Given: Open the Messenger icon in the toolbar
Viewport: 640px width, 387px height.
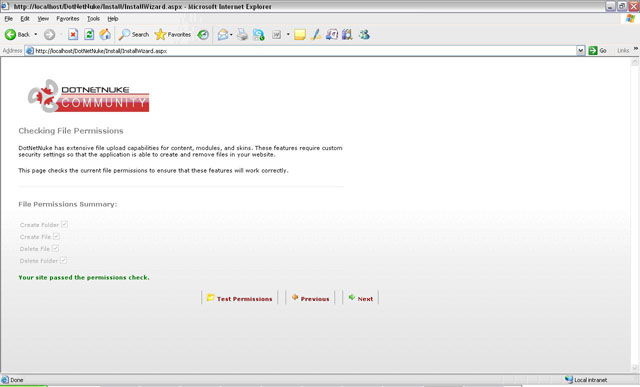Looking at the screenshot, I should (x=364, y=35).
